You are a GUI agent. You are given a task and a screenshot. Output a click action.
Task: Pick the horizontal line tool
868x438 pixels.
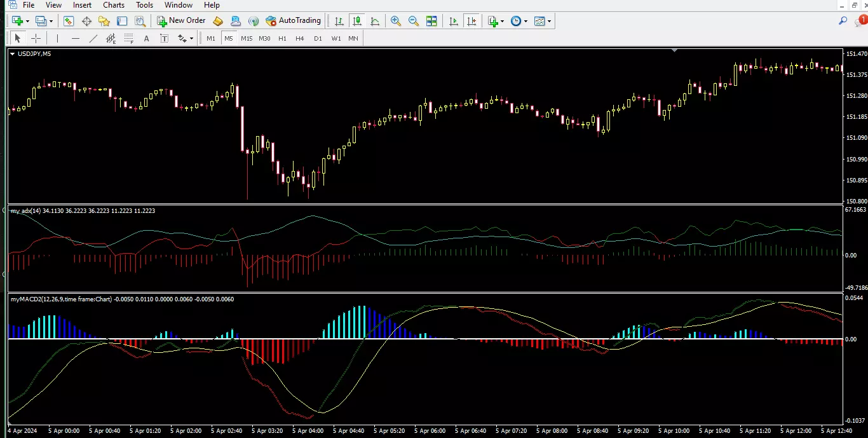click(76, 38)
